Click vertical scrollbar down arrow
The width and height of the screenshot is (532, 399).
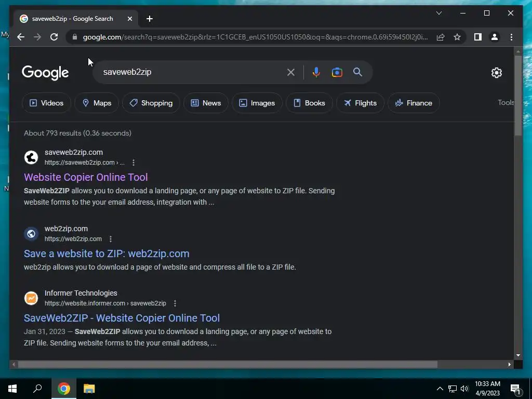point(518,355)
